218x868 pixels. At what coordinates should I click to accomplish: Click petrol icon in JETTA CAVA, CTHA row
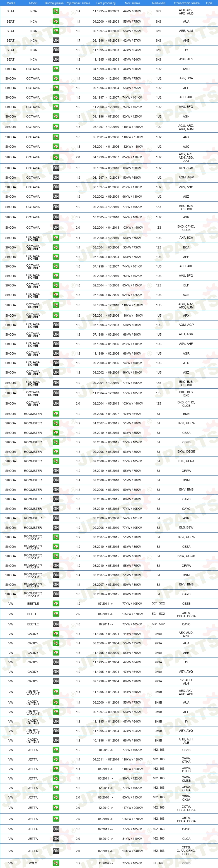click(x=56, y=759)
